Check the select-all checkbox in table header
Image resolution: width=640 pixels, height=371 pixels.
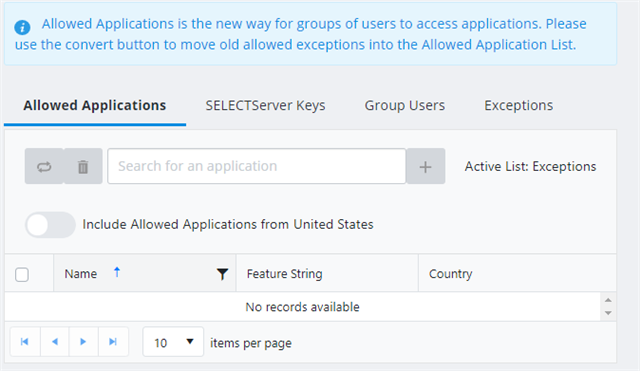pyautogui.click(x=22, y=274)
